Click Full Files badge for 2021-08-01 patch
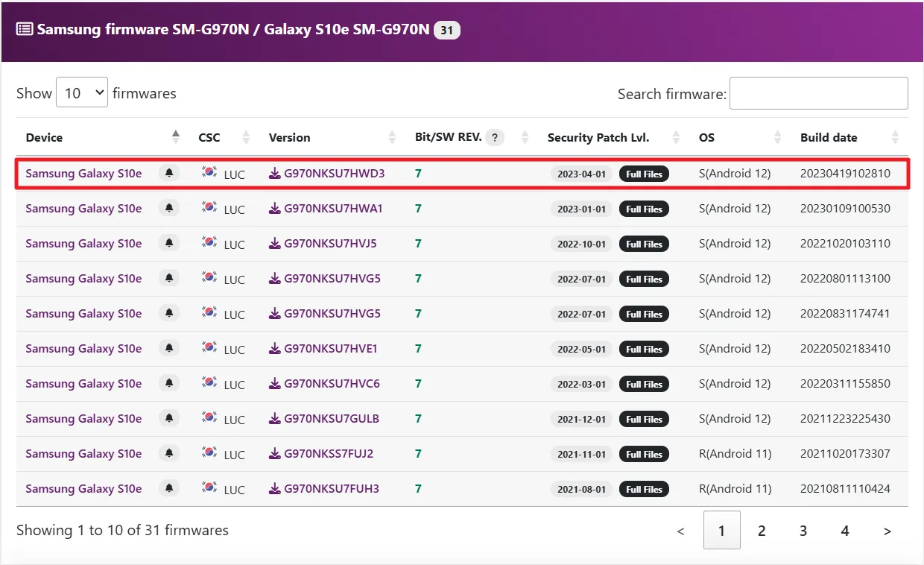Viewport: 924px width, 565px height. [x=644, y=489]
